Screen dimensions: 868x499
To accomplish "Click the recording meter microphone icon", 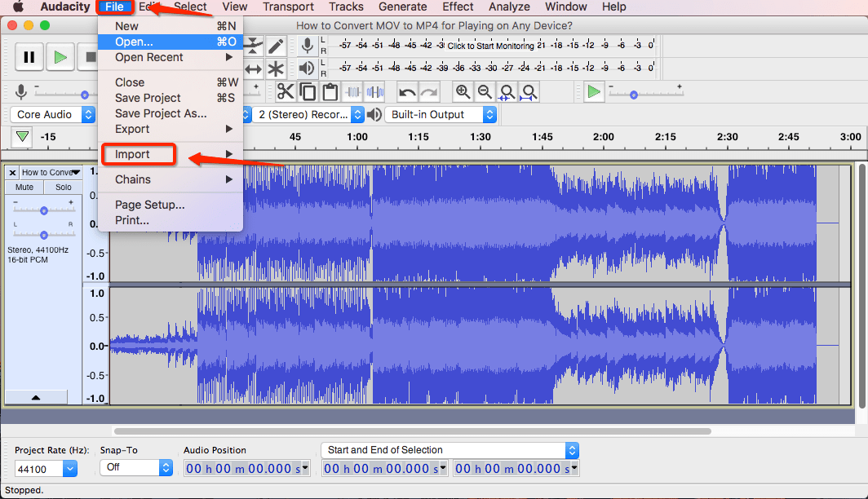I will click(308, 46).
